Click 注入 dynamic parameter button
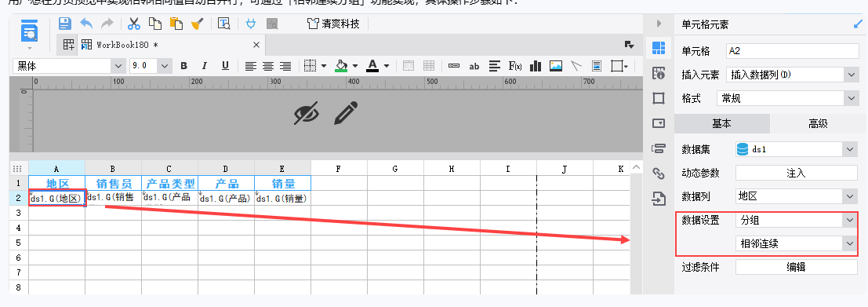 797,173
